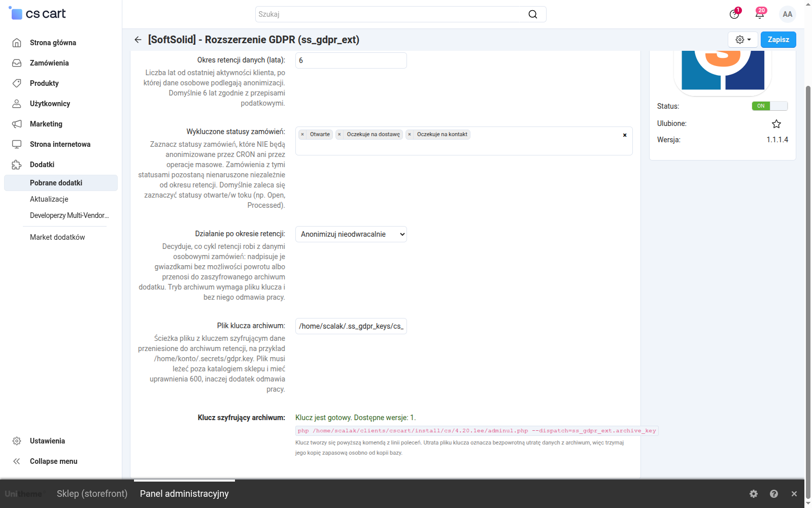This screenshot has height=508, width=812.
Task: Open Market dodatków link
Action: [57, 237]
